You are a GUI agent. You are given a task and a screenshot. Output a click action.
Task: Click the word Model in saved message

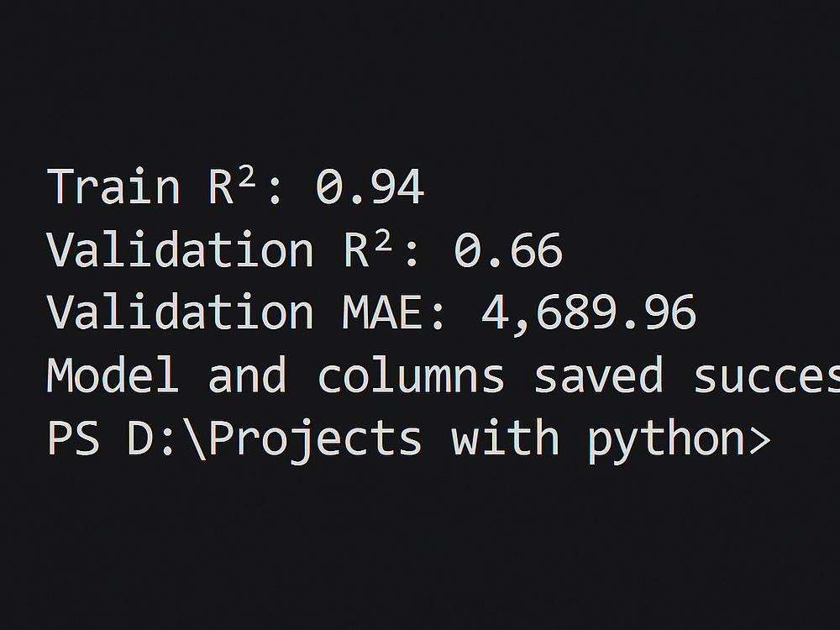tap(113, 375)
